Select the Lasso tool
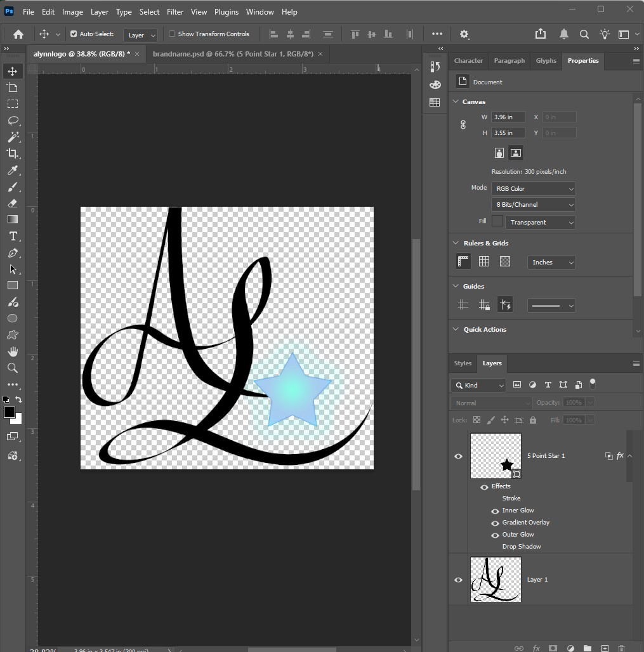 coord(12,121)
